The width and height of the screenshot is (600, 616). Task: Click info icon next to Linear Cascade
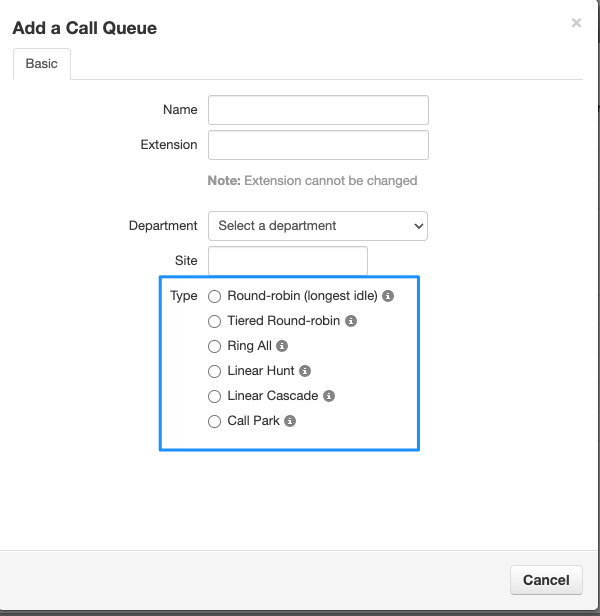pyautogui.click(x=329, y=396)
